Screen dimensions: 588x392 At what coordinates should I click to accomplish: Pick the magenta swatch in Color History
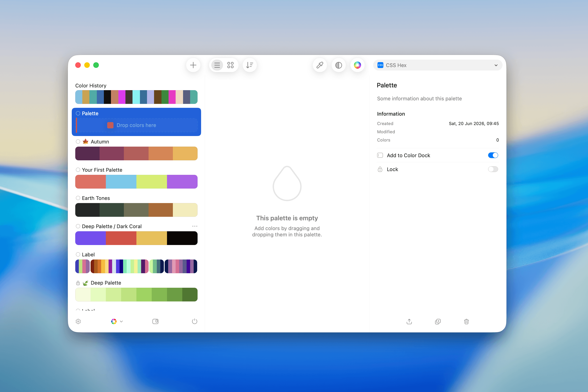point(122,97)
